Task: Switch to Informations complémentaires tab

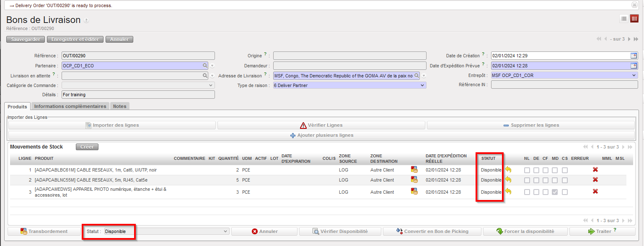Action: click(70, 106)
